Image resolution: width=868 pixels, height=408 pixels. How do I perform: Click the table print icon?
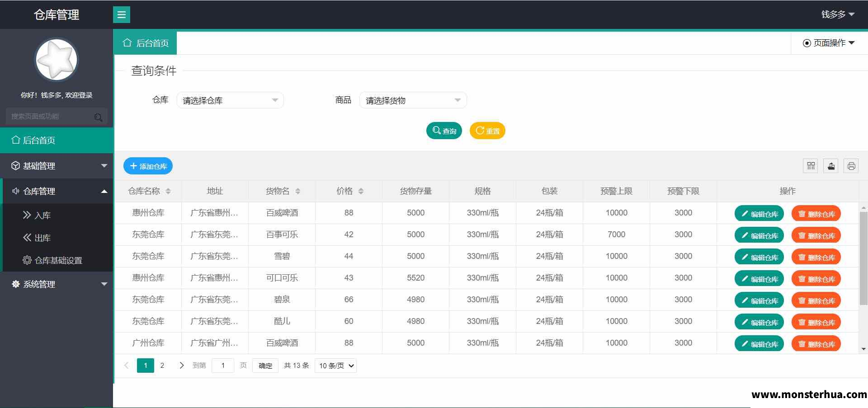(851, 166)
